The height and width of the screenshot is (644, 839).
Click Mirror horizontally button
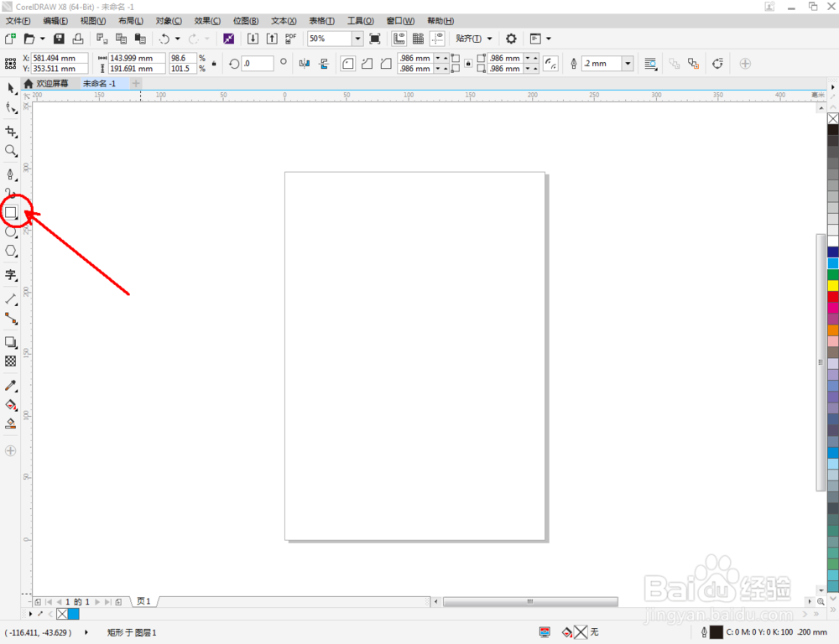tap(305, 64)
